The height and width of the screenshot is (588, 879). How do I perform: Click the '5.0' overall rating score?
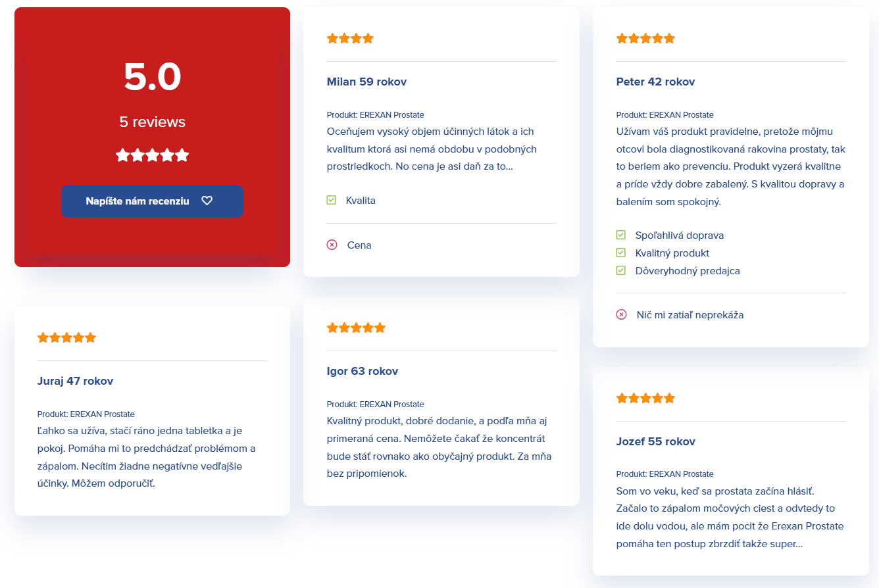tap(152, 77)
